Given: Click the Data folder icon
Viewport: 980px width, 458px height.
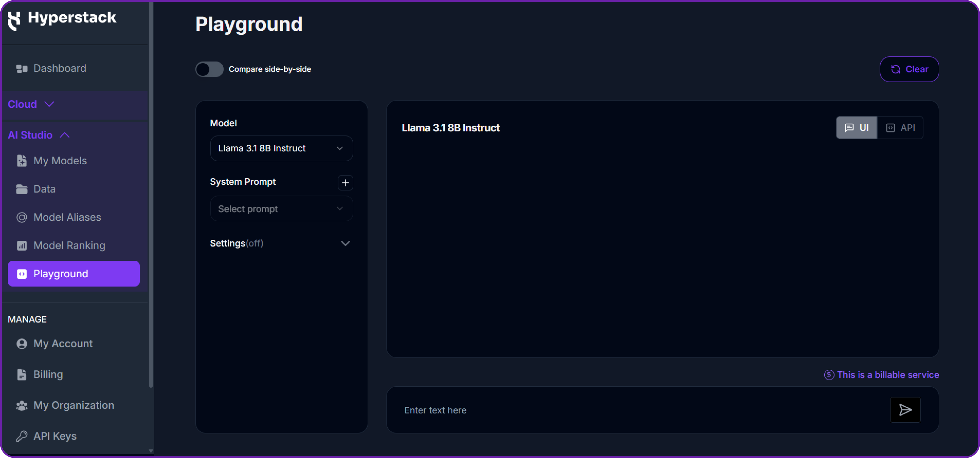Looking at the screenshot, I should (x=22, y=188).
